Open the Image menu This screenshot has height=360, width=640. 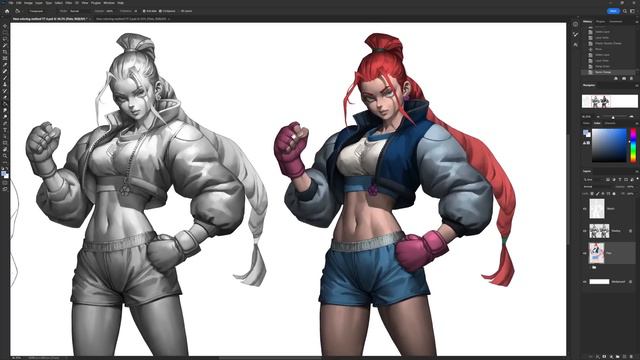click(x=28, y=2)
